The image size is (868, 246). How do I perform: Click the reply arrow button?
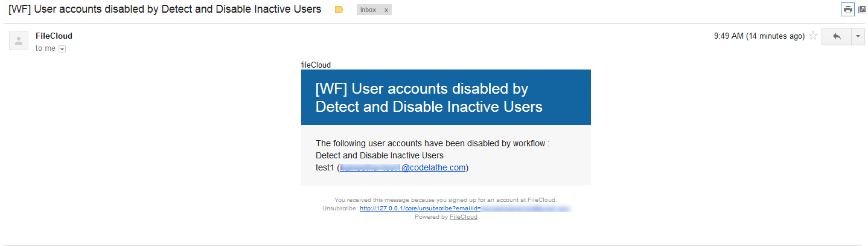(837, 36)
